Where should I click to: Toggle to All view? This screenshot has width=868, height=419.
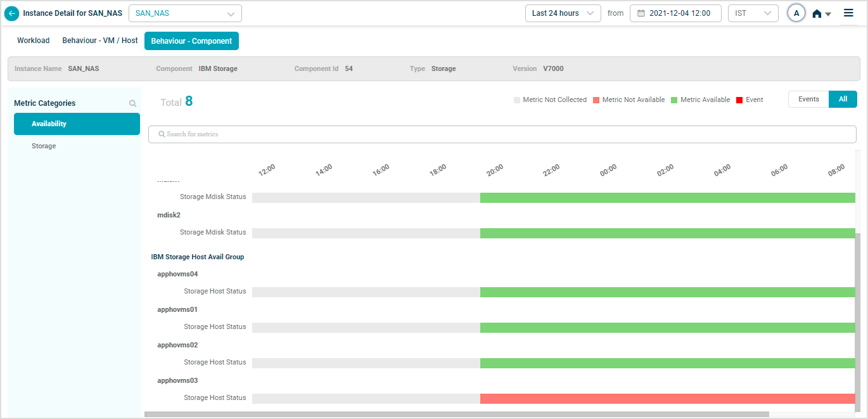point(843,100)
